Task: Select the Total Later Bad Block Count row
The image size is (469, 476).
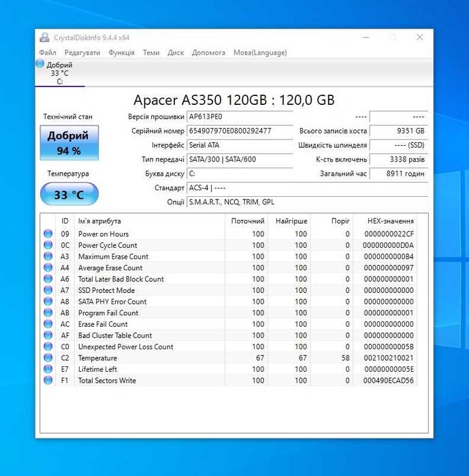Action: click(x=229, y=279)
